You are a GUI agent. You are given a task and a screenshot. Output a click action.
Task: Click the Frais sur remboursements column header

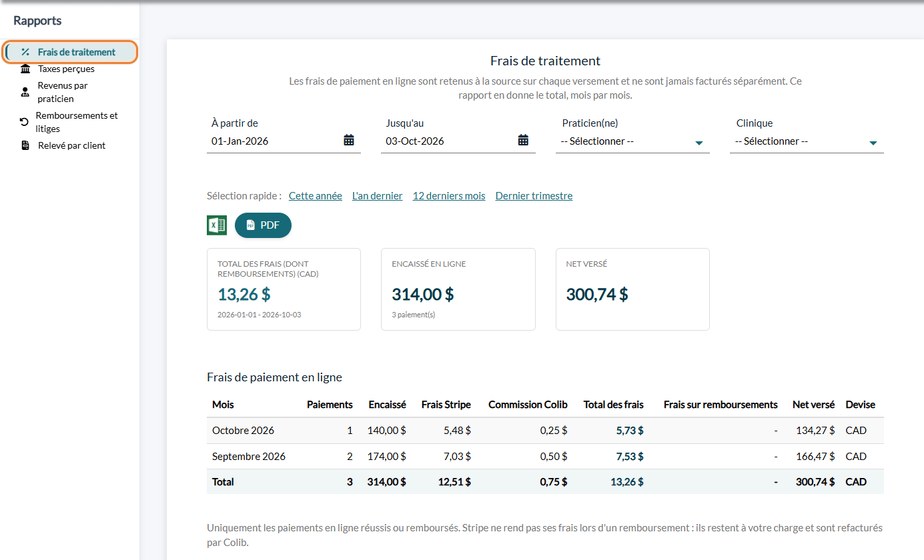(x=721, y=405)
